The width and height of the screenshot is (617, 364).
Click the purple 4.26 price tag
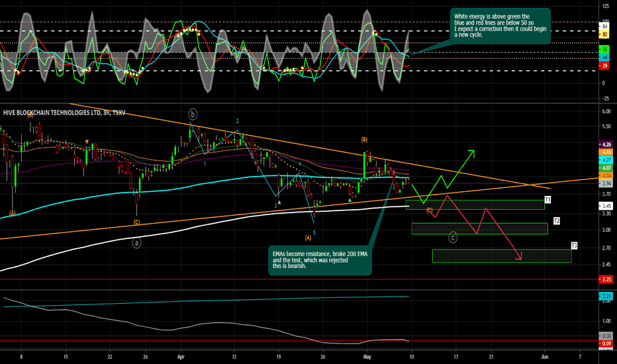click(606, 144)
